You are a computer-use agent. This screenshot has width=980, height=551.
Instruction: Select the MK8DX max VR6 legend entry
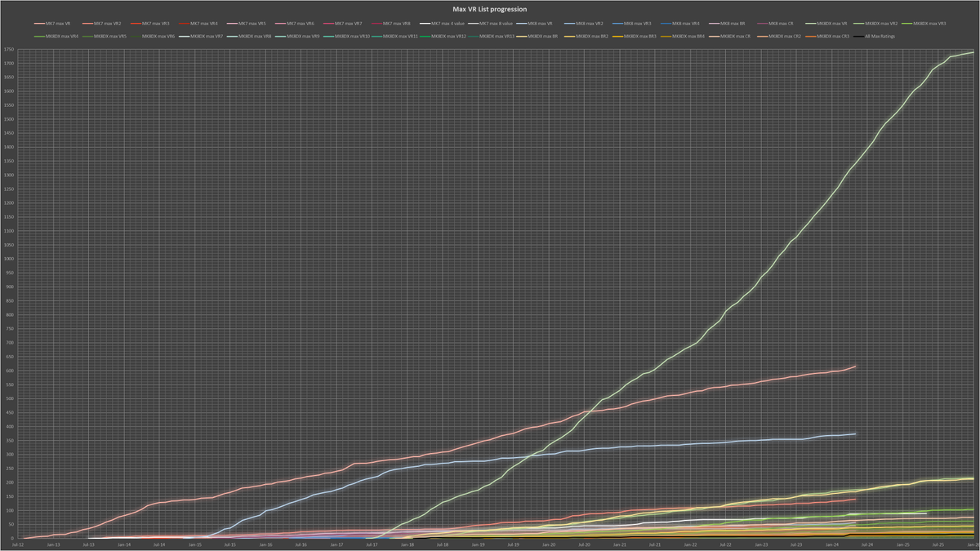pyautogui.click(x=153, y=36)
